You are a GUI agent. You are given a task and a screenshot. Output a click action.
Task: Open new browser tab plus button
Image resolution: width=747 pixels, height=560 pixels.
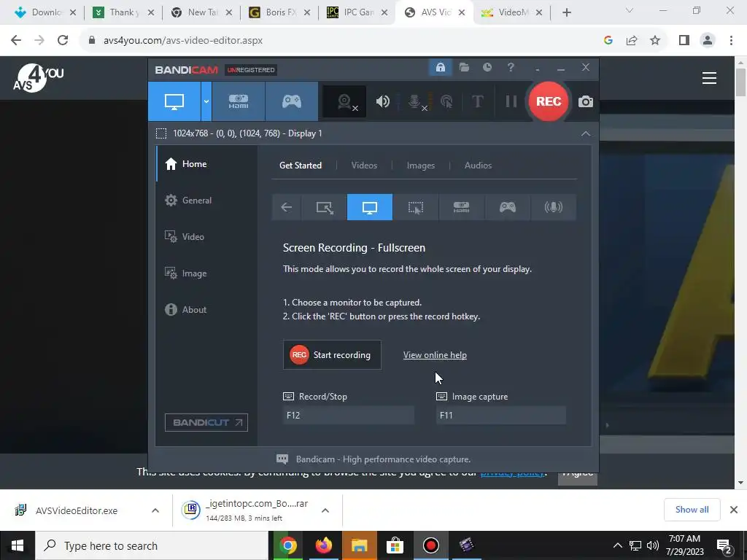click(566, 13)
